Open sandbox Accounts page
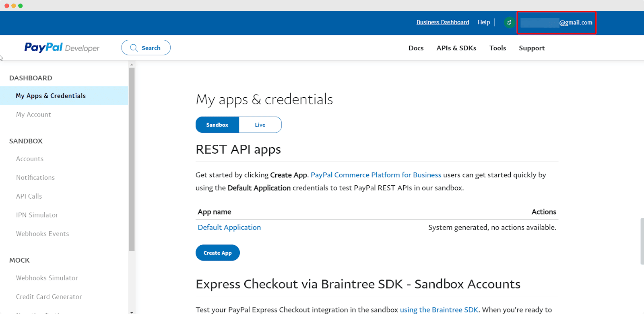The image size is (644, 314). 30,159
